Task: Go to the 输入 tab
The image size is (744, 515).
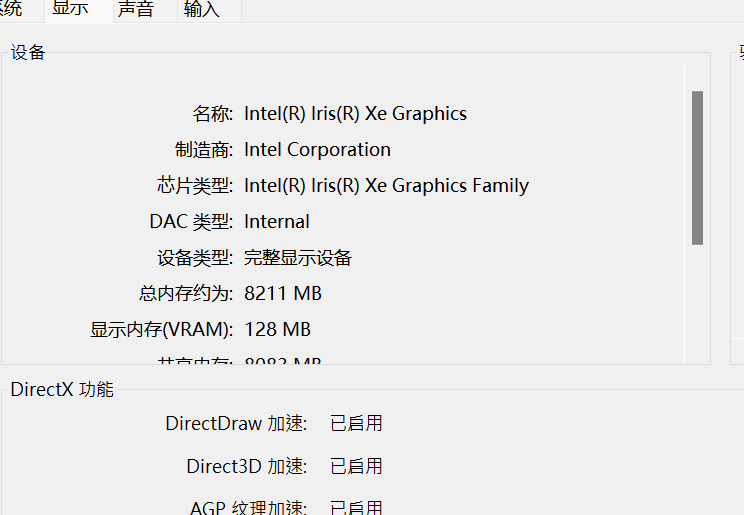Action: pyautogui.click(x=201, y=10)
